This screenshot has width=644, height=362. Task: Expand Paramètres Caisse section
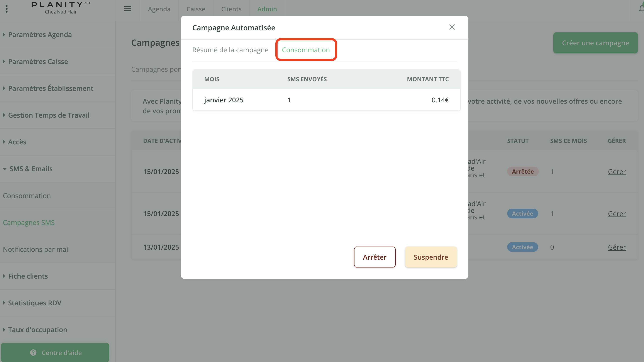coord(38,61)
